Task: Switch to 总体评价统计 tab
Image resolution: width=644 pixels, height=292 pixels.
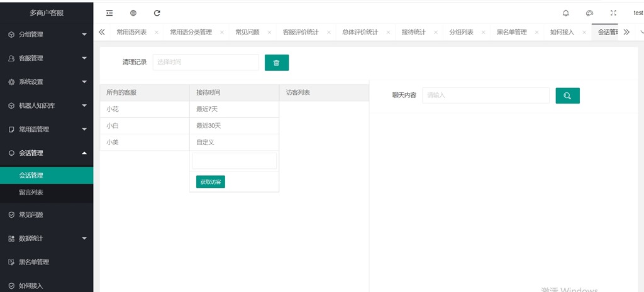Action: pyautogui.click(x=360, y=33)
